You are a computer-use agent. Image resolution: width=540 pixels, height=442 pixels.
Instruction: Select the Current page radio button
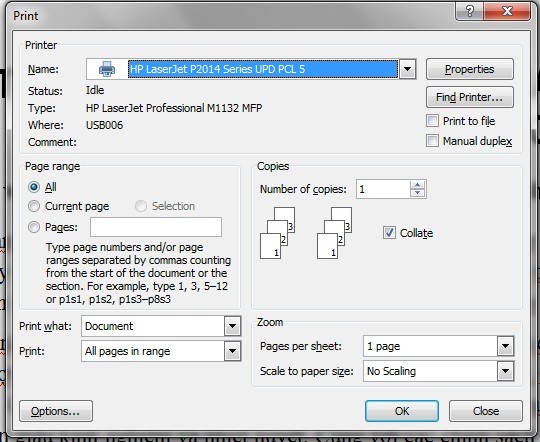[x=34, y=206]
